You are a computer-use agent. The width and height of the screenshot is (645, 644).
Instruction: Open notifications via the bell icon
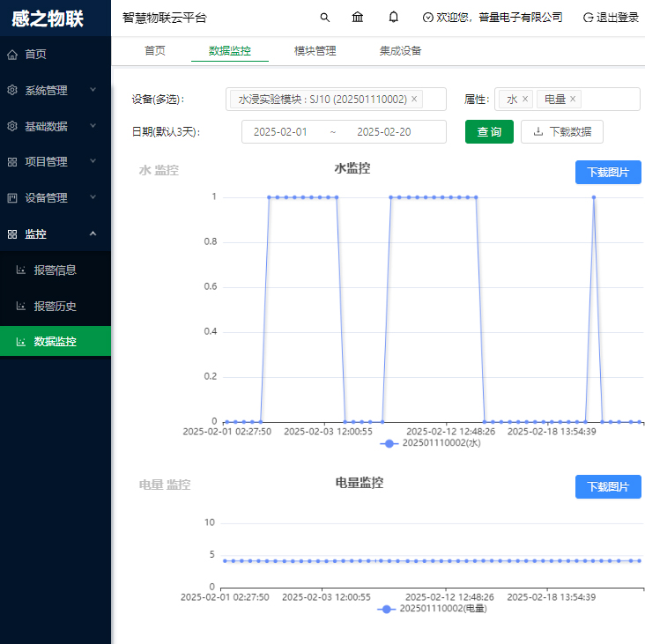click(x=393, y=18)
